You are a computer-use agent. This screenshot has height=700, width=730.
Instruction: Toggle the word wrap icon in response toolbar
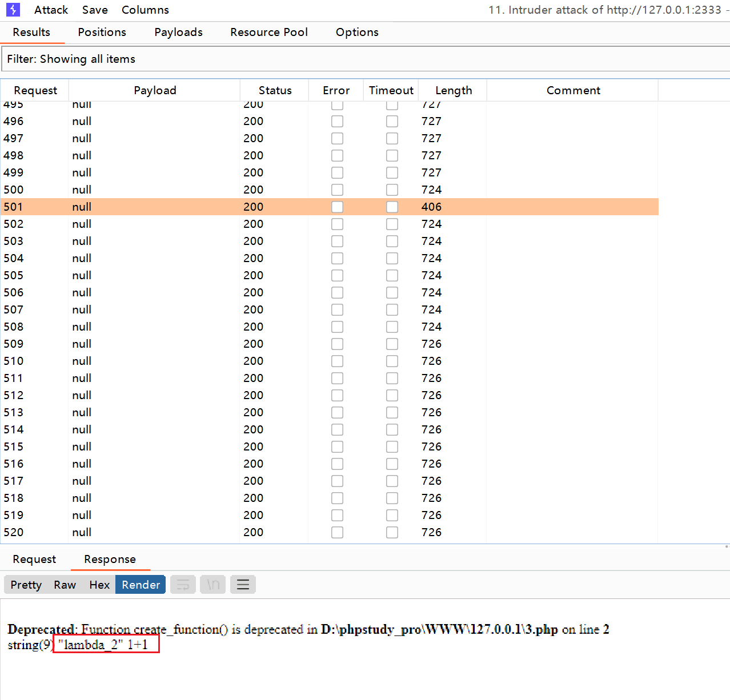pos(183,585)
